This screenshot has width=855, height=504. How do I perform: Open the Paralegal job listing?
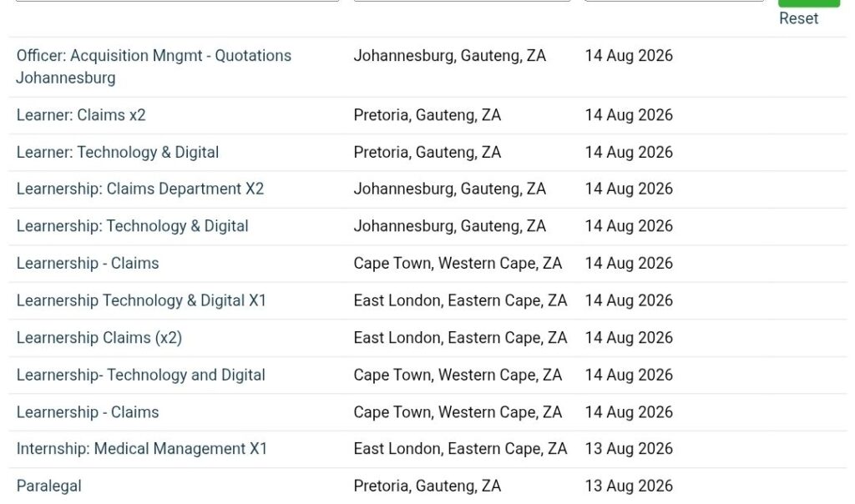(48, 486)
